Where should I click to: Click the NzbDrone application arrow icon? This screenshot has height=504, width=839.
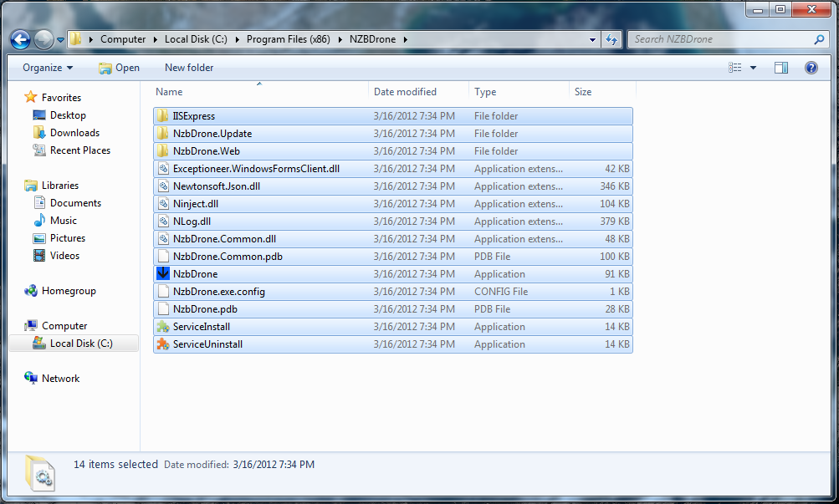point(163,273)
